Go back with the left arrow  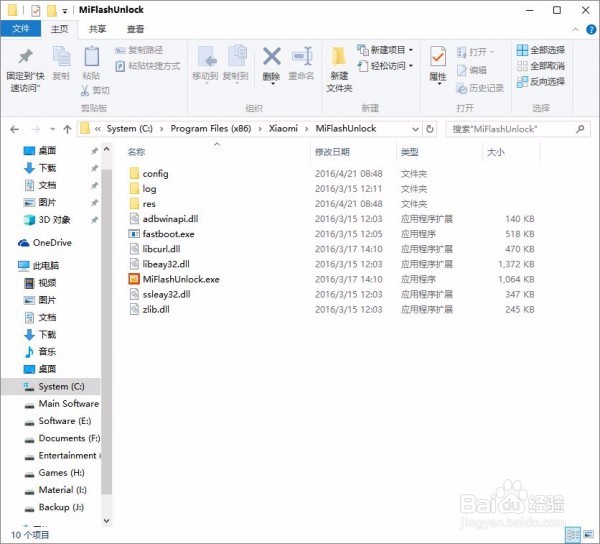point(15,129)
